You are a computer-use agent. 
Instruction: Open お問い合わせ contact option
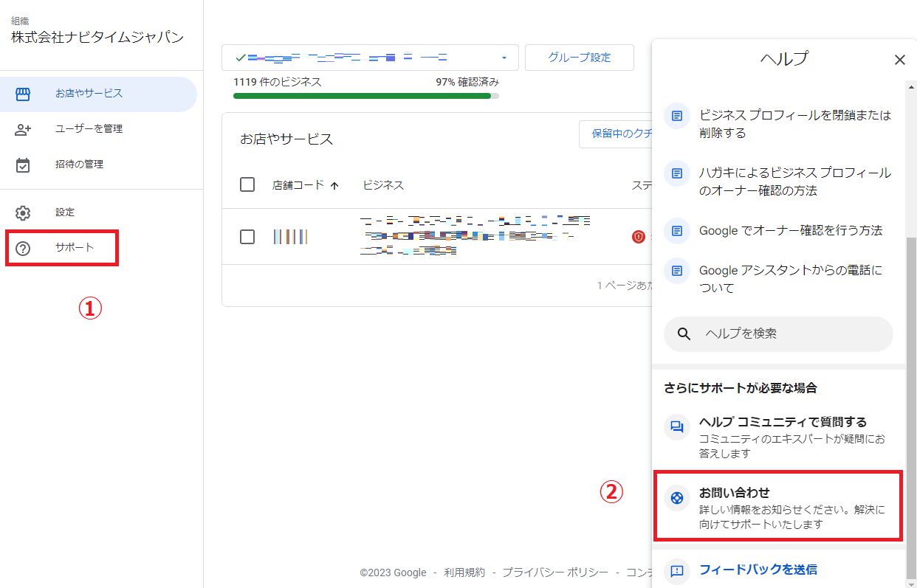[779, 505]
